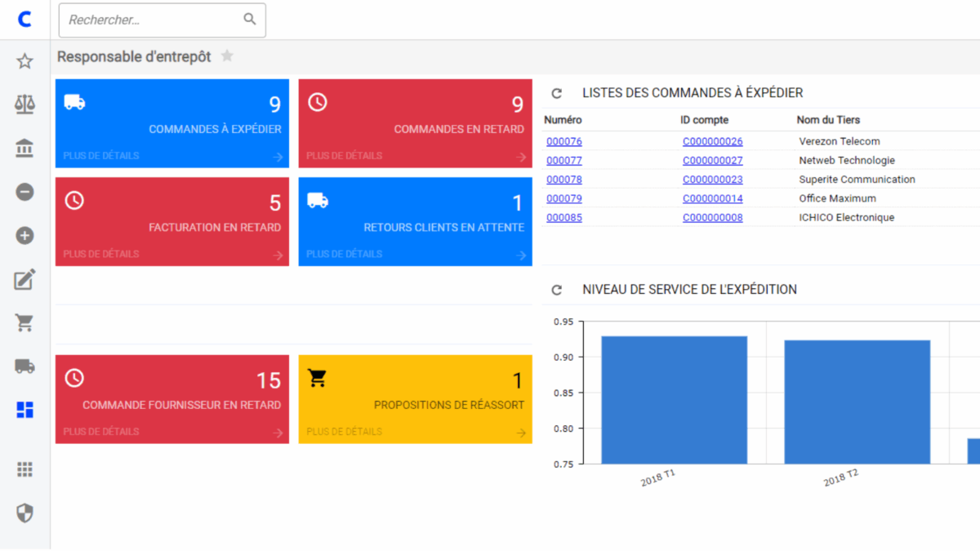Screen dimensions: 980x551
Task: Open account ID C000000027 link
Action: tap(712, 161)
